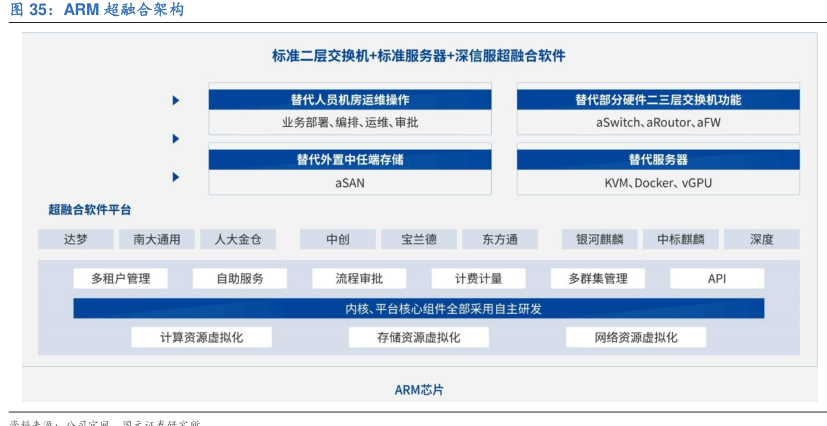Choose the 东方通 middleware block

[x=499, y=240]
